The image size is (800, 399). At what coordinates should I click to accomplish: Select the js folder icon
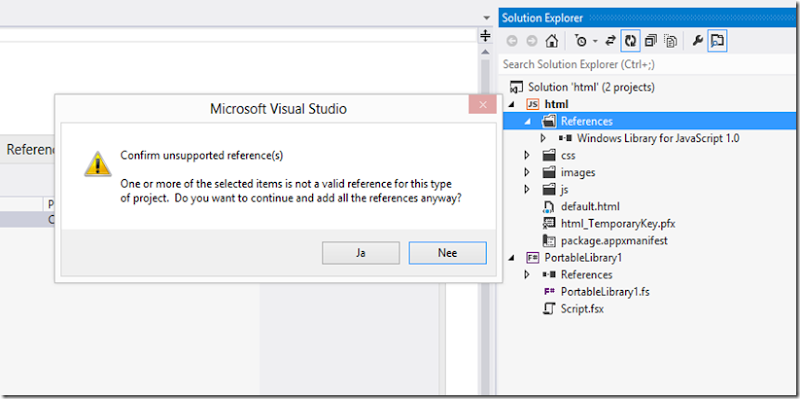(549, 190)
